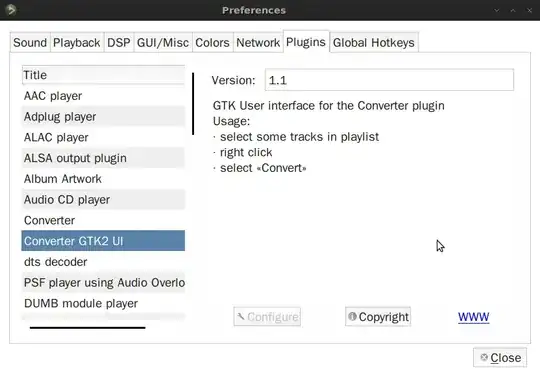The height and width of the screenshot is (380, 540).
Task: Open the Playback tab
Action: coord(77,43)
